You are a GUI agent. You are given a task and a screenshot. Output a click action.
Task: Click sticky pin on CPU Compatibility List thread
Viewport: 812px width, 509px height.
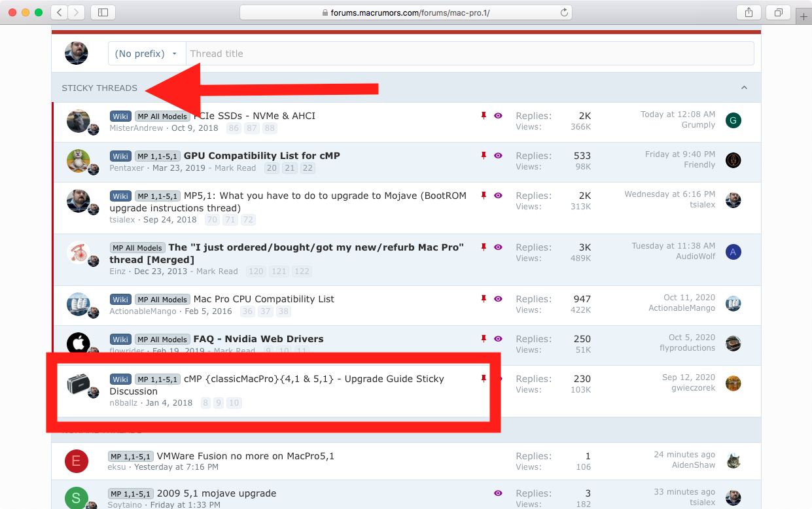[484, 299]
